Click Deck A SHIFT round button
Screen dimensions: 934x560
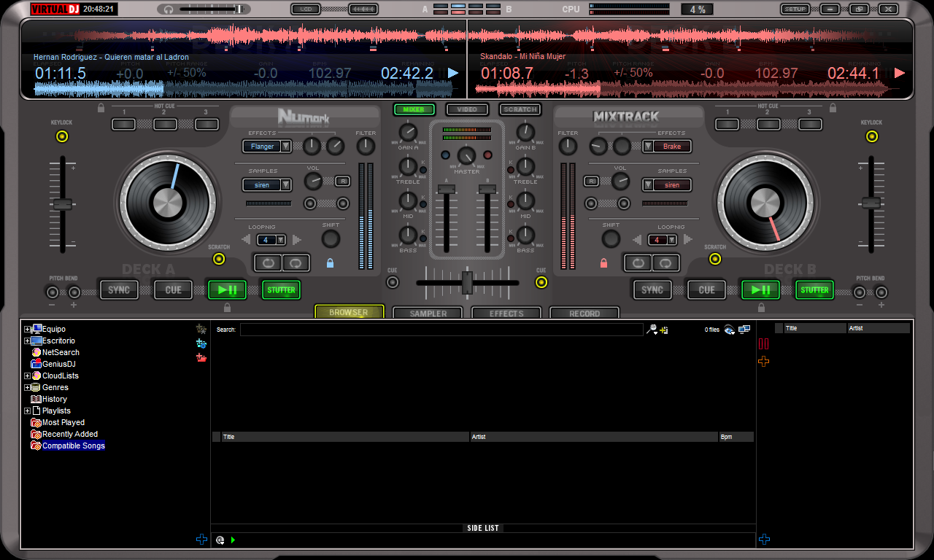(x=331, y=238)
